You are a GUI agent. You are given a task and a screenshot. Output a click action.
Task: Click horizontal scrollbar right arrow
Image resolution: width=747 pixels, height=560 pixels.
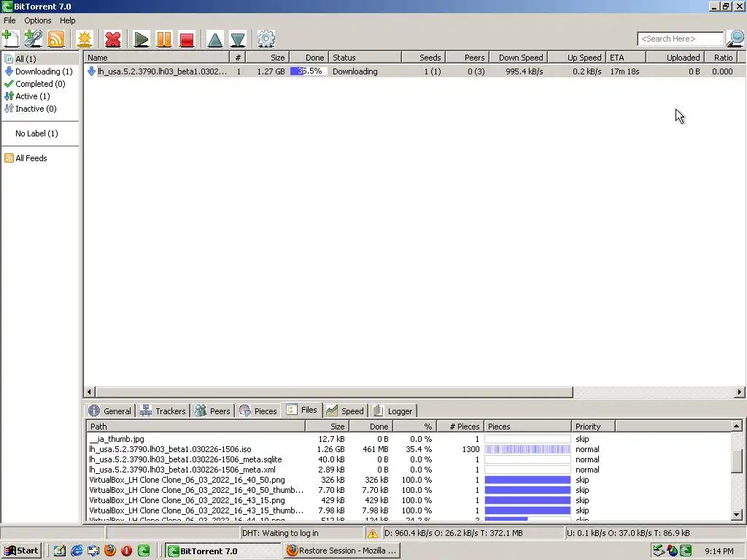coord(740,392)
